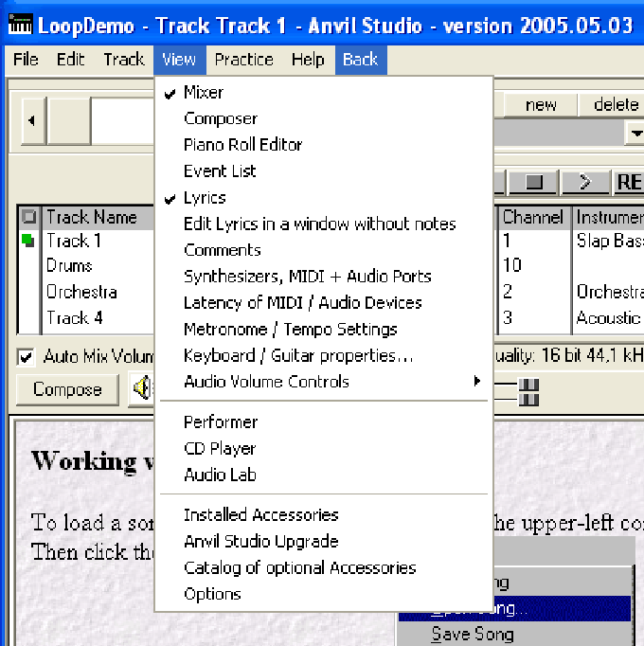Select the Drums track row

(x=69, y=266)
